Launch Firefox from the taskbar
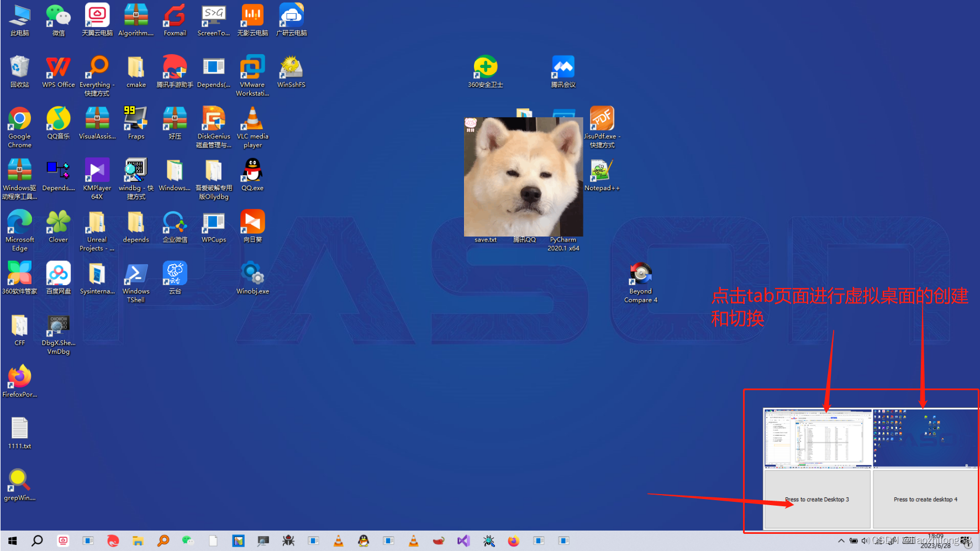Screen dimensions: 980x551 coord(513,540)
